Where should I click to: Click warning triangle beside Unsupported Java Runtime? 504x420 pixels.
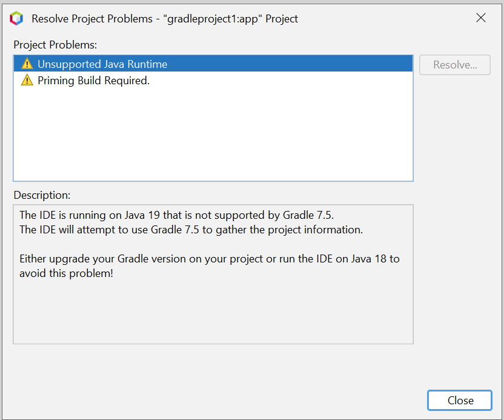[27, 64]
